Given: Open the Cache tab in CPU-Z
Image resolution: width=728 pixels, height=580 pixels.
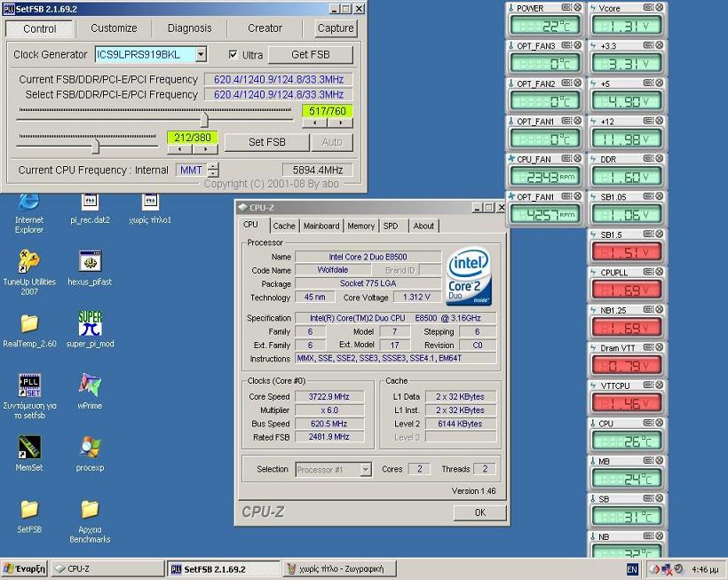Looking at the screenshot, I should (x=284, y=226).
